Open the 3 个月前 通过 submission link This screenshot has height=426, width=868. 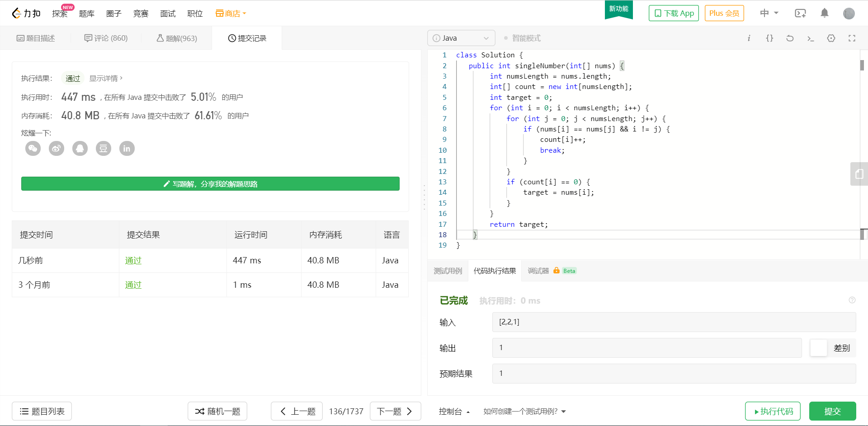pyautogui.click(x=133, y=285)
